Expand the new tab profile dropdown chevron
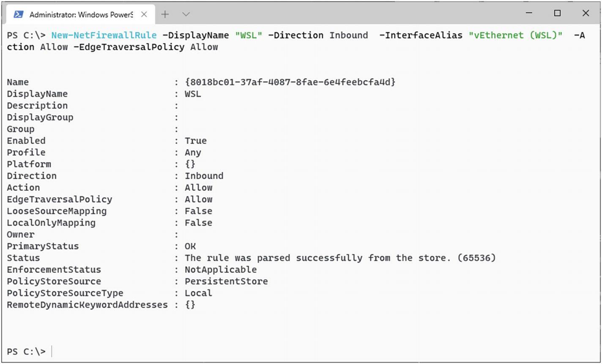 [x=186, y=14]
